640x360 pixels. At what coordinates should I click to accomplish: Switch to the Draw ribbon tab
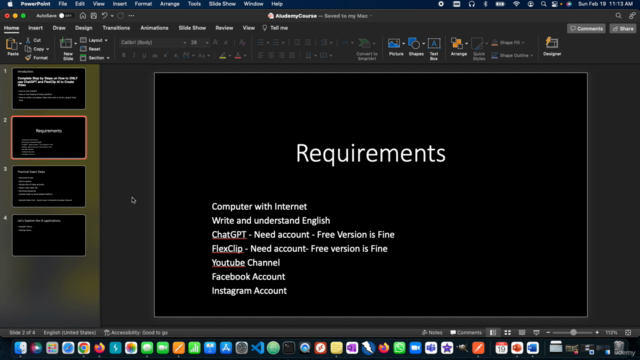tap(59, 28)
